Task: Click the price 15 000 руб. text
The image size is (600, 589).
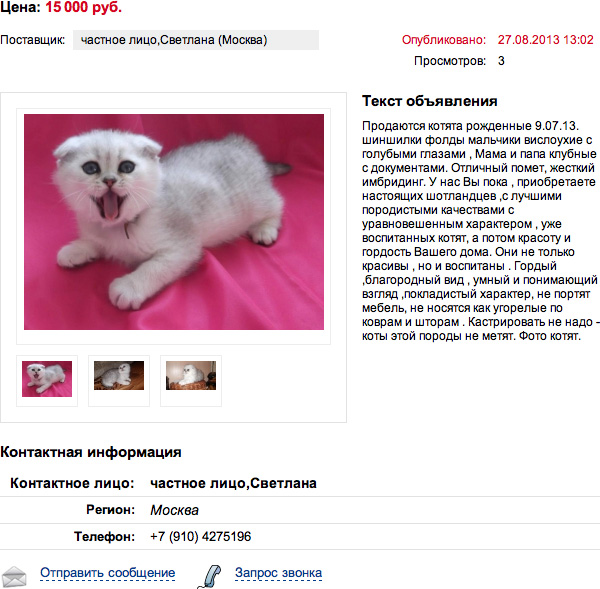Action: point(83,8)
